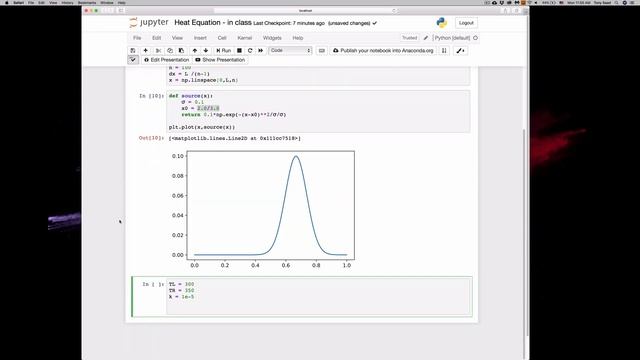Image resolution: width=640 pixels, height=360 pixels.
Task: Click the Safari address bar showing localhost
Action: click(x=305, y=11)
